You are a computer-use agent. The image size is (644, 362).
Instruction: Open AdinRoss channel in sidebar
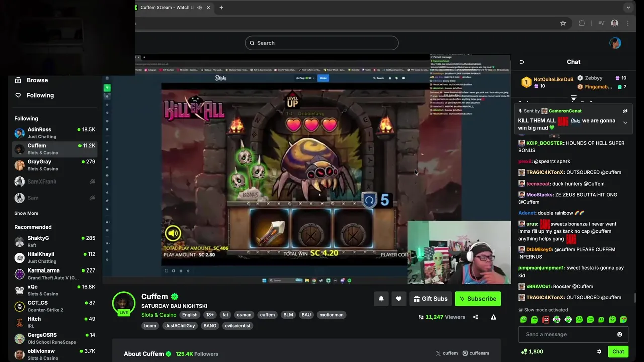54,133
